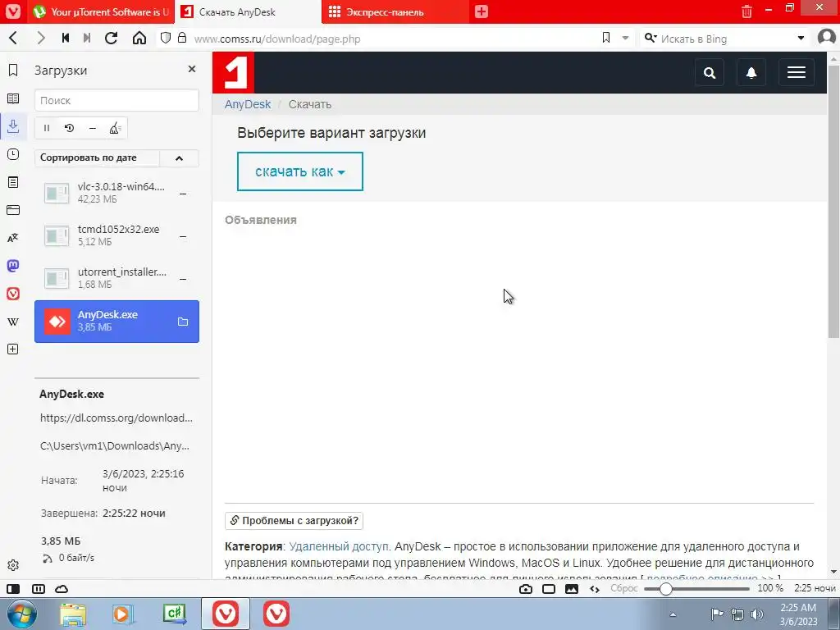Image resolution: width=840 pixels, height=630 pixels.
Task: Switch to the Экспресс-панель tab
Action: pos(395,11)
